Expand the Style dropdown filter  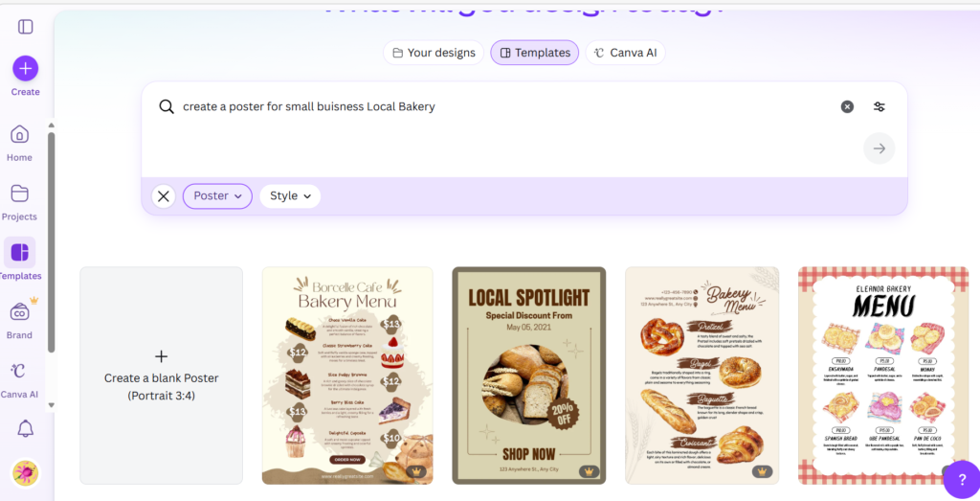pos(290,195)
